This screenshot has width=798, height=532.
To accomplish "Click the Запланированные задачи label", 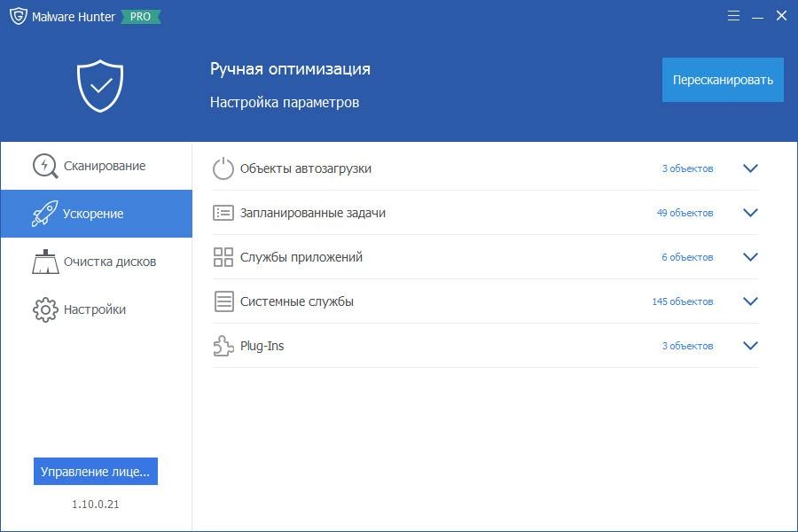I will pyautogui.click(x=312, y=213).
